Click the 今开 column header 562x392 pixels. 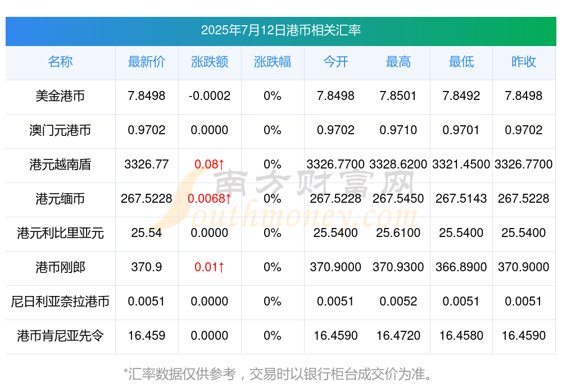336,62
